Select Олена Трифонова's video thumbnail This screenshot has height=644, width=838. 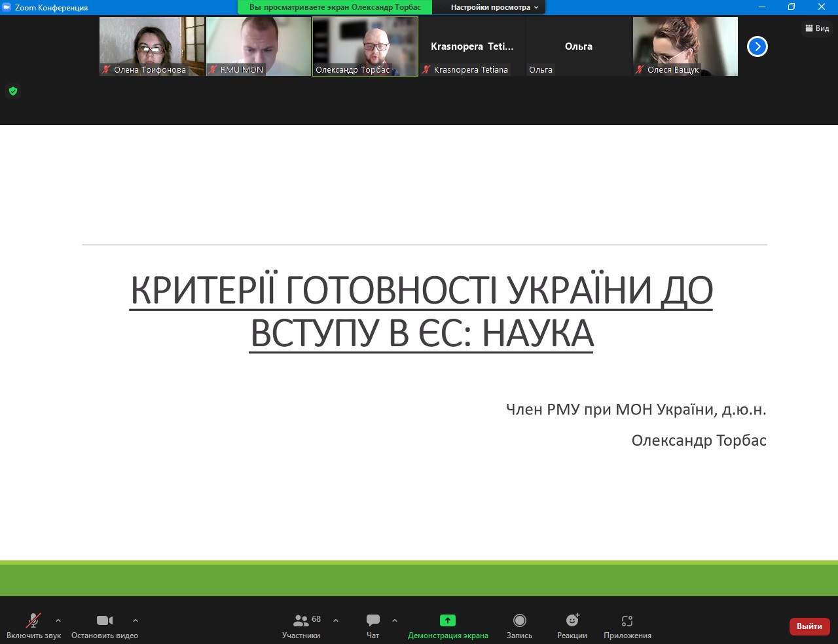click(x=152, y=46)
